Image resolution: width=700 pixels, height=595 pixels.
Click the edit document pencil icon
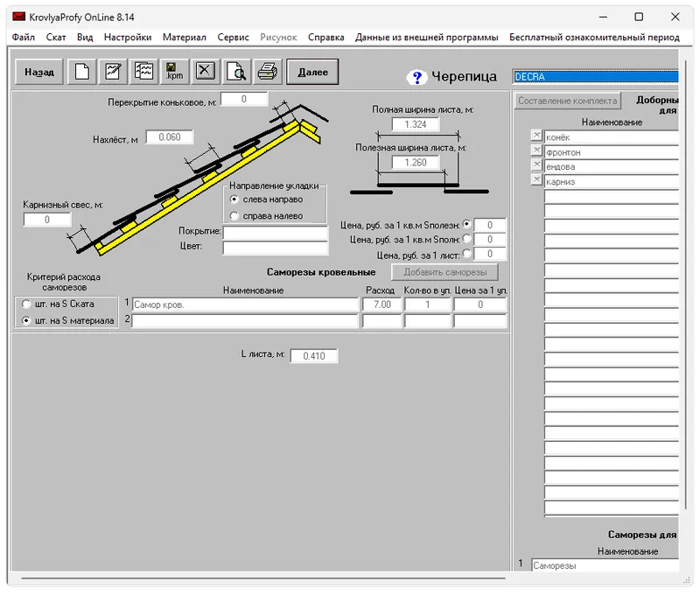[x=113, y=72]
